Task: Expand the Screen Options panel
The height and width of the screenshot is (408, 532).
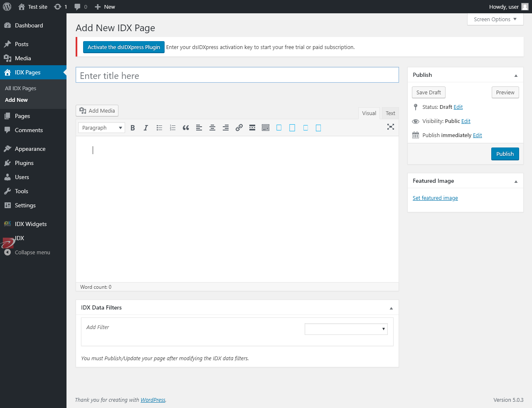Action: tap(495, 19)
